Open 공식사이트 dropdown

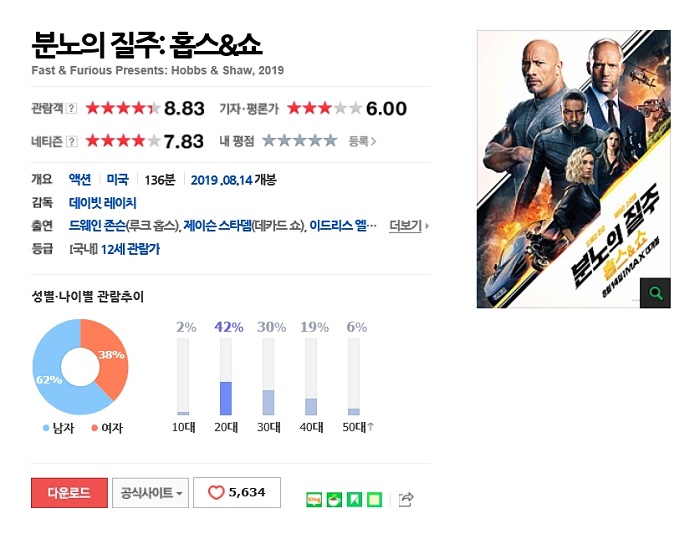(x=152, y=492)
